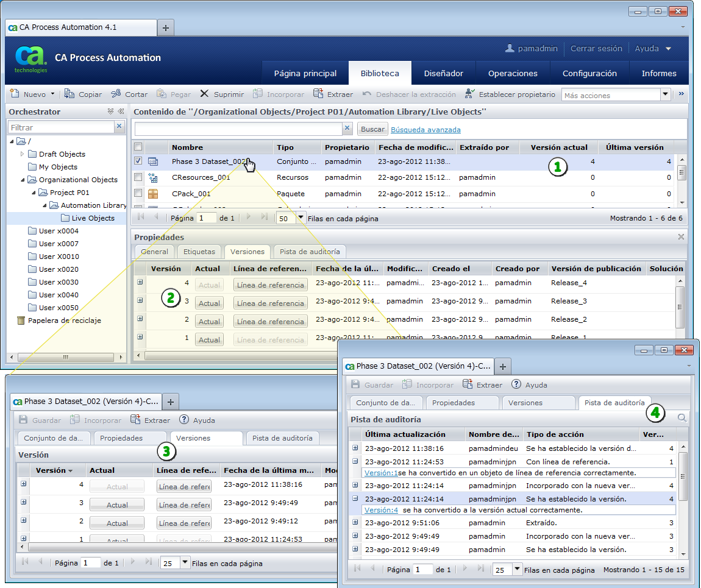The height and width of the screenshot is (588, 701).
Task: Open the Pista de auditoría properties tab
Action: (x=310, y=252)
